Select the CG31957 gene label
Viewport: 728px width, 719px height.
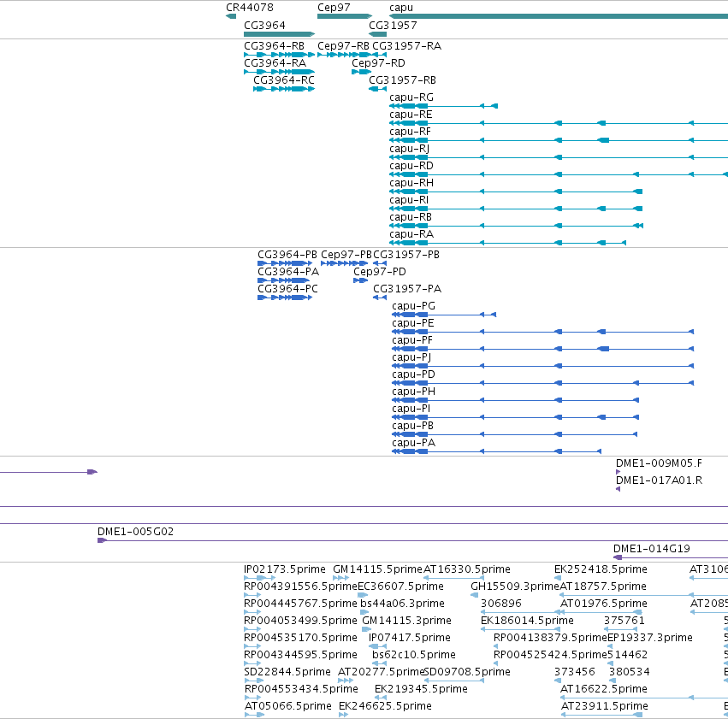click(393, 25)
